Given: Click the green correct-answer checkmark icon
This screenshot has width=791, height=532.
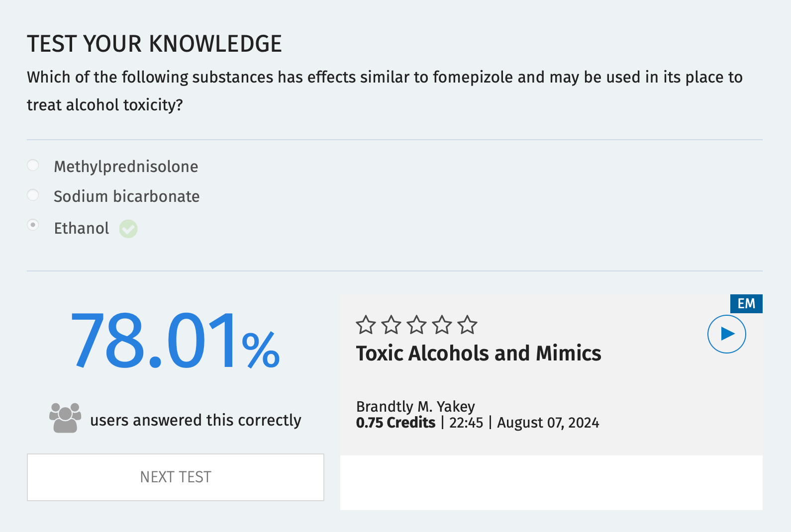Looking at the screenshot, I should (128, 229).
